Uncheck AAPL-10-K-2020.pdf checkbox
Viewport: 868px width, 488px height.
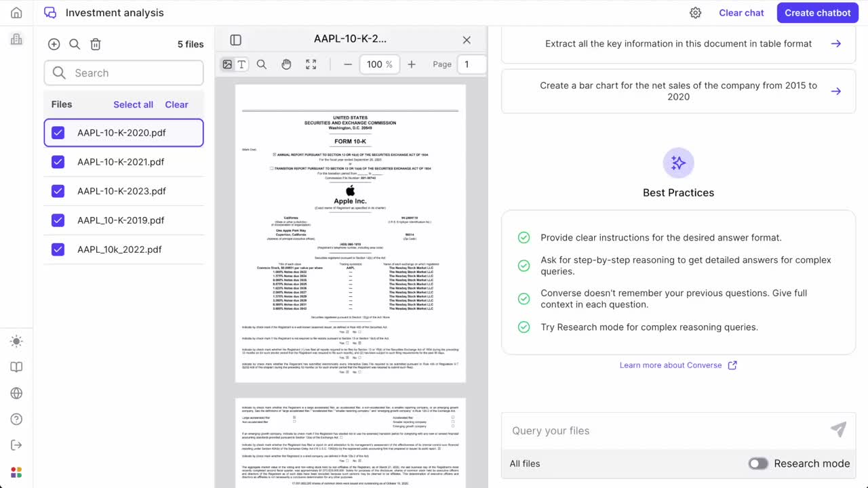point(58,133)
